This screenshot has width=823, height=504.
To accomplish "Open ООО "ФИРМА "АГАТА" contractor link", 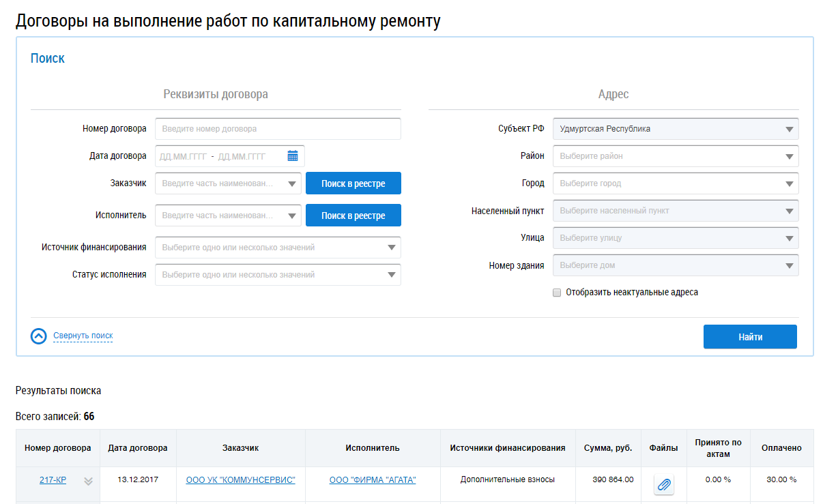I will point(372,480).
